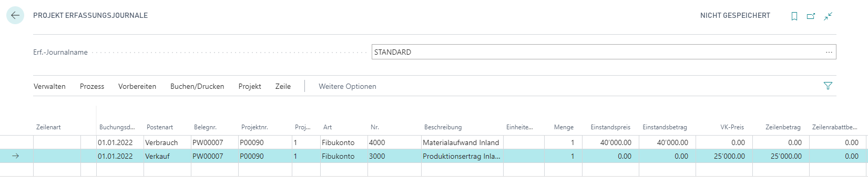Bookmark this page with the bookmark icon
868x195 pixels.
[x=794, y=16]
